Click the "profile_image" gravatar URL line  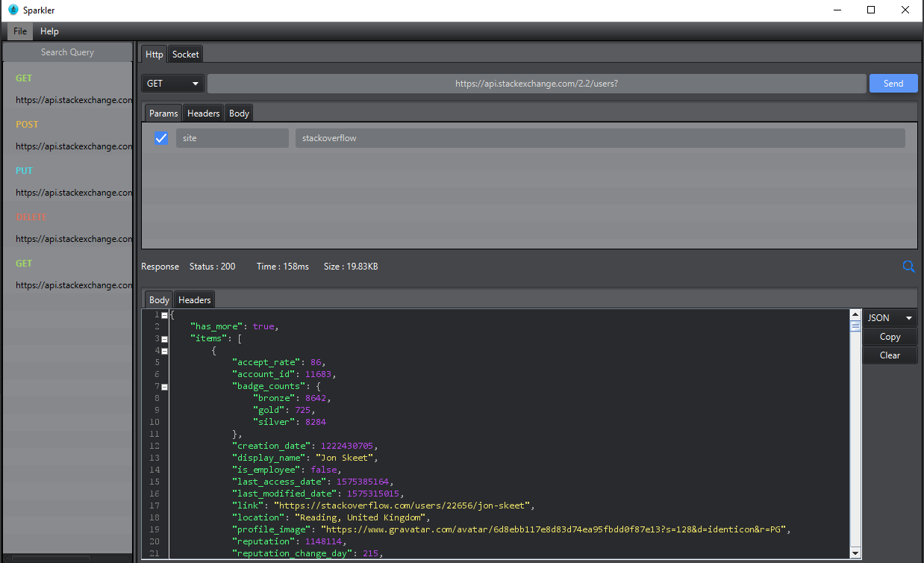point(511,529)
